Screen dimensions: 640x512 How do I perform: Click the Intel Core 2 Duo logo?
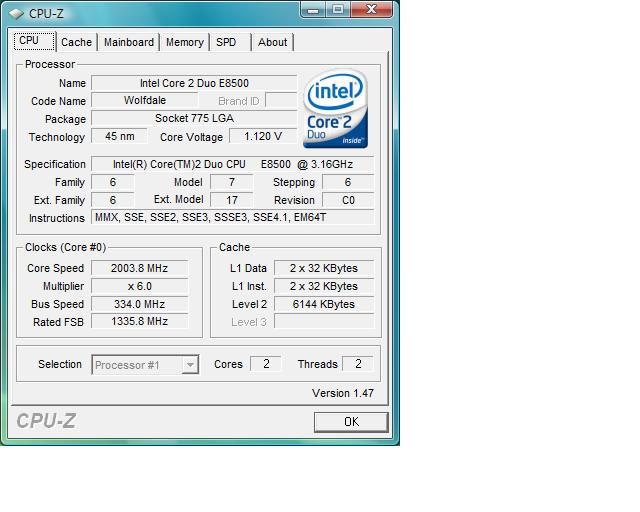pyautogui.click(x=336, y=109)
